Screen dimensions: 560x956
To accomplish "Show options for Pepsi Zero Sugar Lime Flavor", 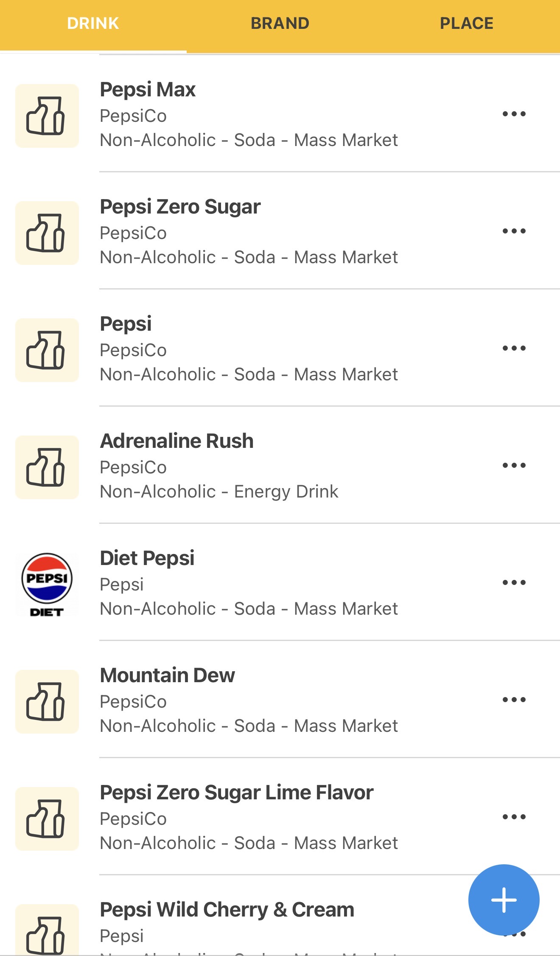I will (514, 817).
